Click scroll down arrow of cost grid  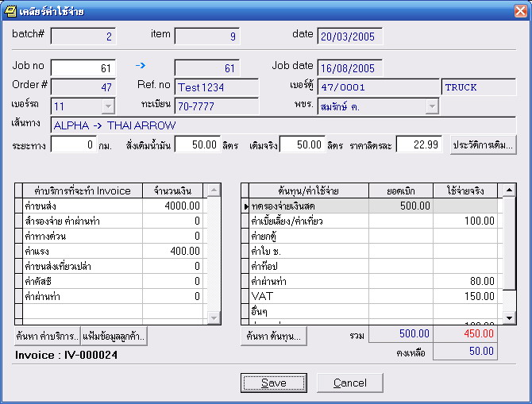[x=509, y=317]
